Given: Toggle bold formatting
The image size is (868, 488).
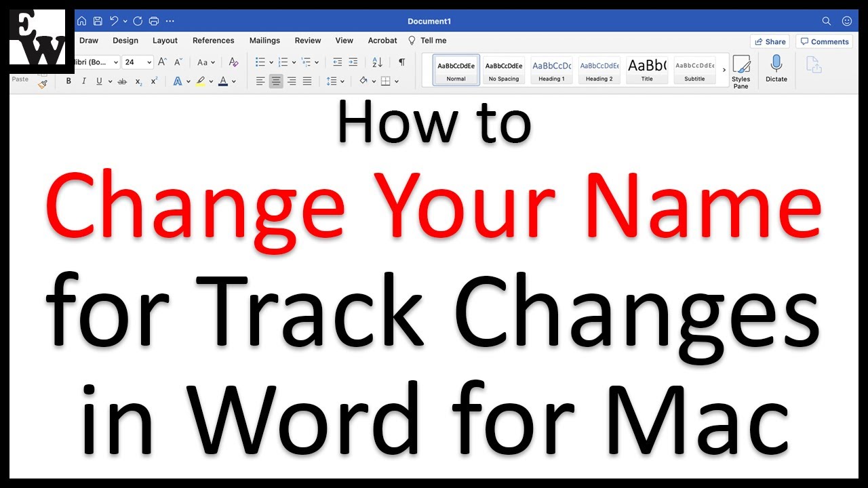Looking at the screenshot, I should click(x=68, y=81).
